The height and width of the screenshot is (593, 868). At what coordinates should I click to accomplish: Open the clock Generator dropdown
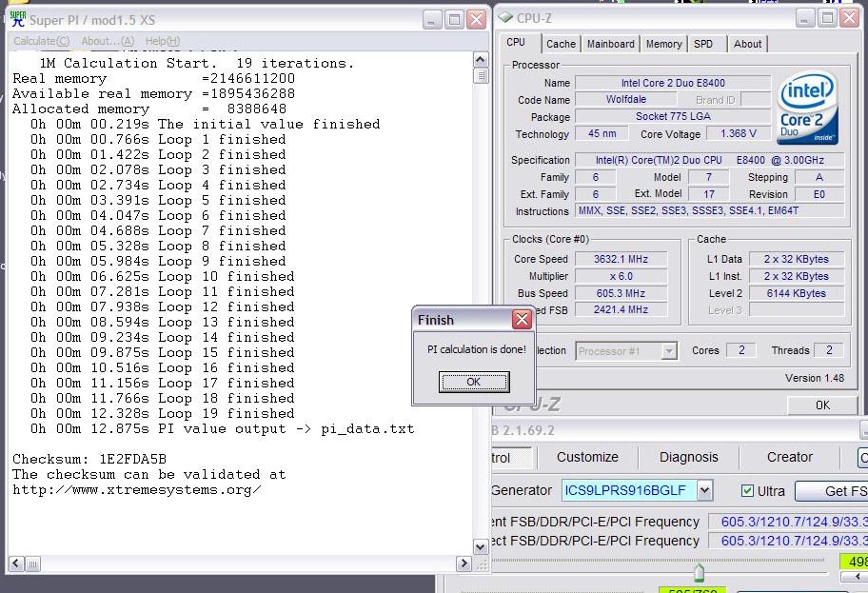703,490
